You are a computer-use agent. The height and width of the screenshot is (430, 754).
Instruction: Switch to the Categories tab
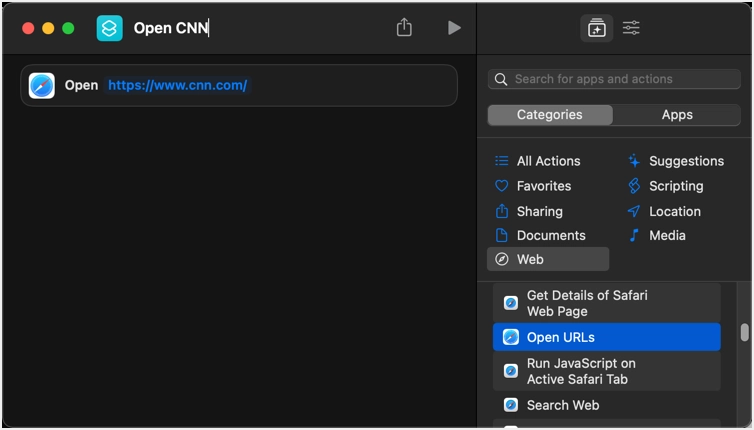pos(550,115)
